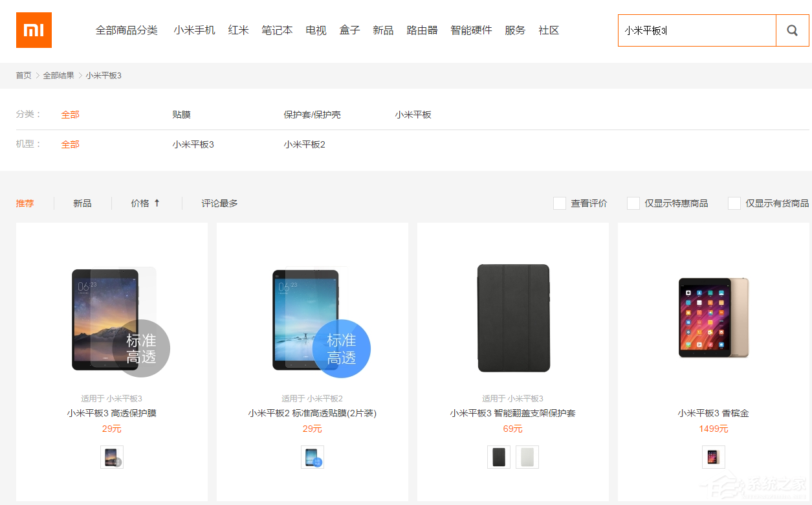Screen dimensions: 812x505
Task: Open 社区 nav item
Action: click(549, 30)
